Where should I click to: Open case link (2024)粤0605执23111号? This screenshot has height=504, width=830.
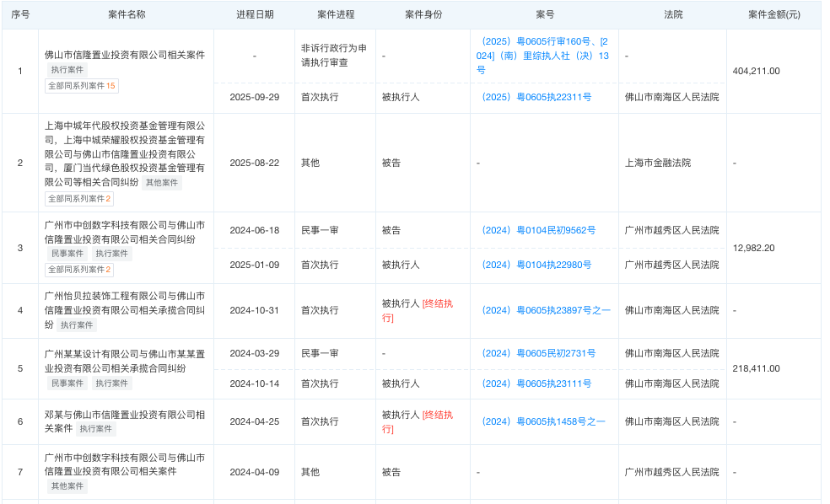536,384
